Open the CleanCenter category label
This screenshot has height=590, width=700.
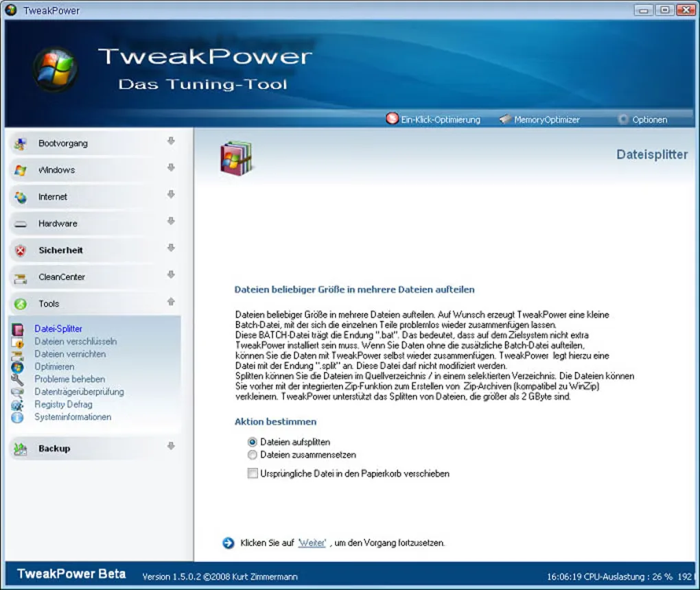pyautogui.click(x=62, y=277)
